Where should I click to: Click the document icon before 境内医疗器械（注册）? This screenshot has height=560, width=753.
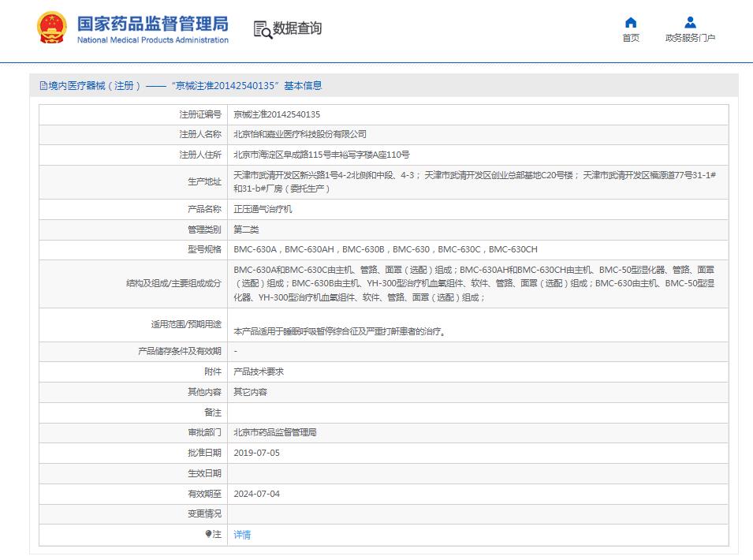[x=40, y=84]
